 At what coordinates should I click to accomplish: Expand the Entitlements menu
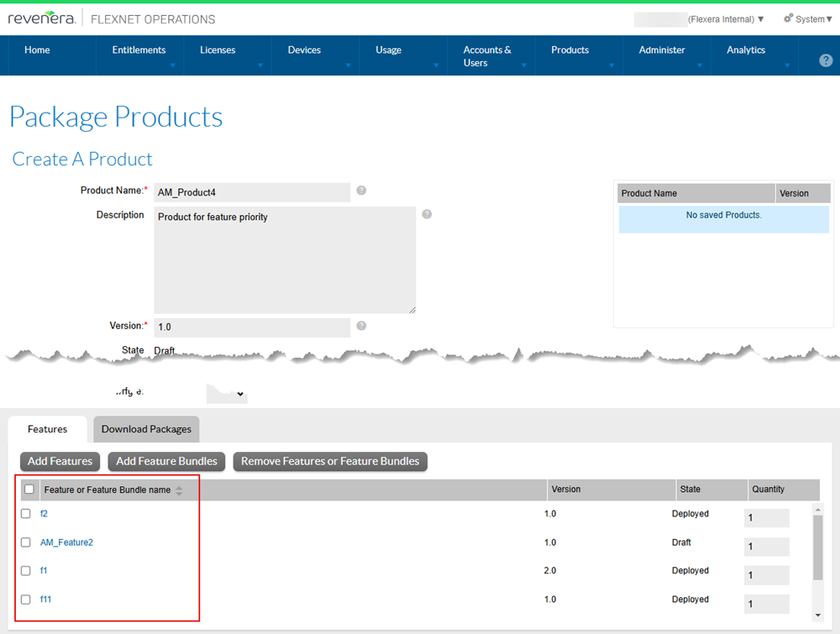(x=139, y=50)
